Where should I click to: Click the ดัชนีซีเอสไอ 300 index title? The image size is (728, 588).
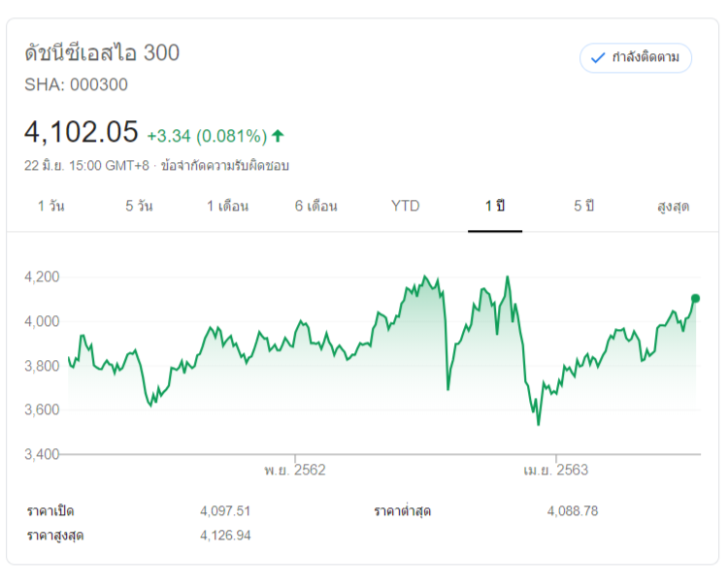pos(102,53)
